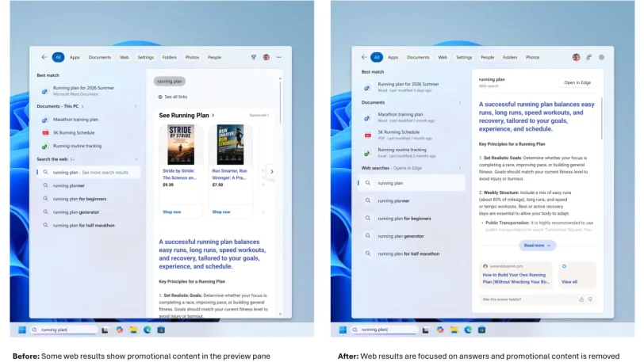This screenshot has height=362, width=644.
Task: Select running plan for half marathon, After panel
Action: click(x=412, y=253)
